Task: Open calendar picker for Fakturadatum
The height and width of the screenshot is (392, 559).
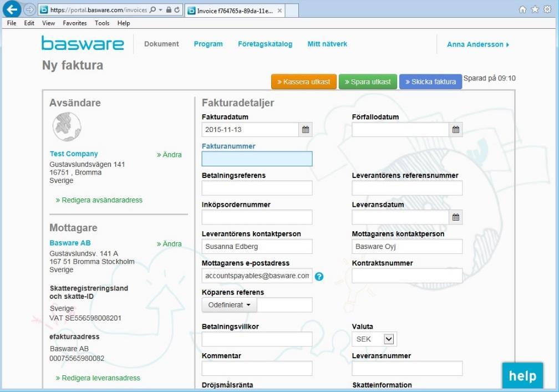Action: 306,130
